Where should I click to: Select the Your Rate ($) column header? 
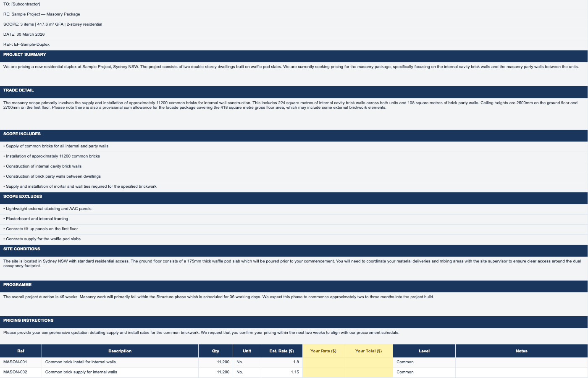tap(323, 351)
